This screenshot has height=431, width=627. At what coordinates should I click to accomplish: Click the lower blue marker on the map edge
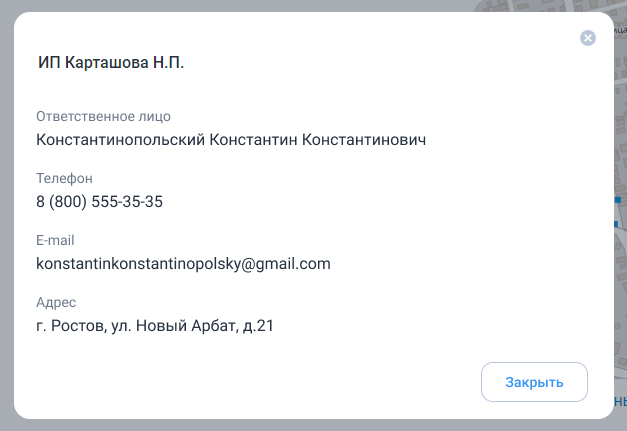[616, 224]
